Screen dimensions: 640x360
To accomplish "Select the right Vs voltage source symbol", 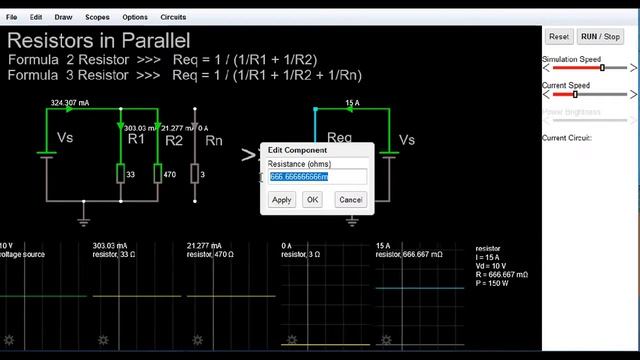I will coord(389,155).
